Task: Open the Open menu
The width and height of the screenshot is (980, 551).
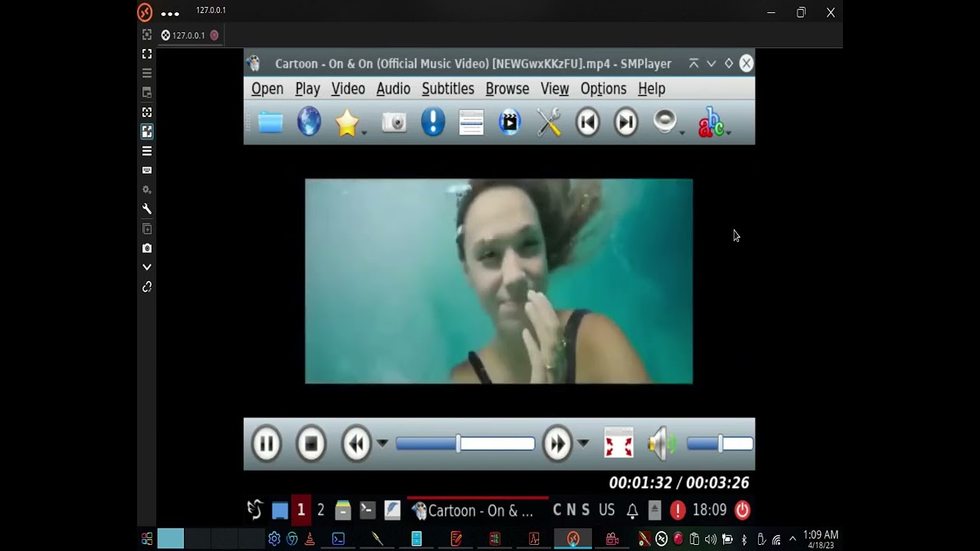Action: pyautogui.click(x=267, y=89)
